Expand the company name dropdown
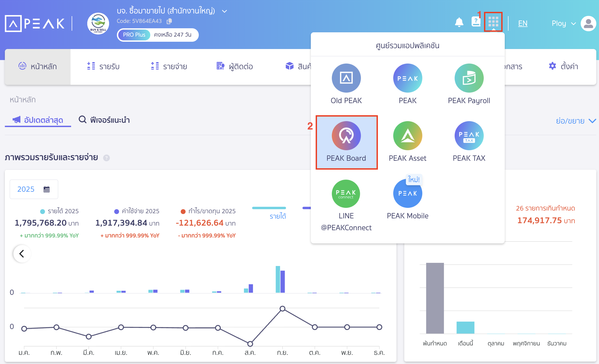 tap(224, 11)
